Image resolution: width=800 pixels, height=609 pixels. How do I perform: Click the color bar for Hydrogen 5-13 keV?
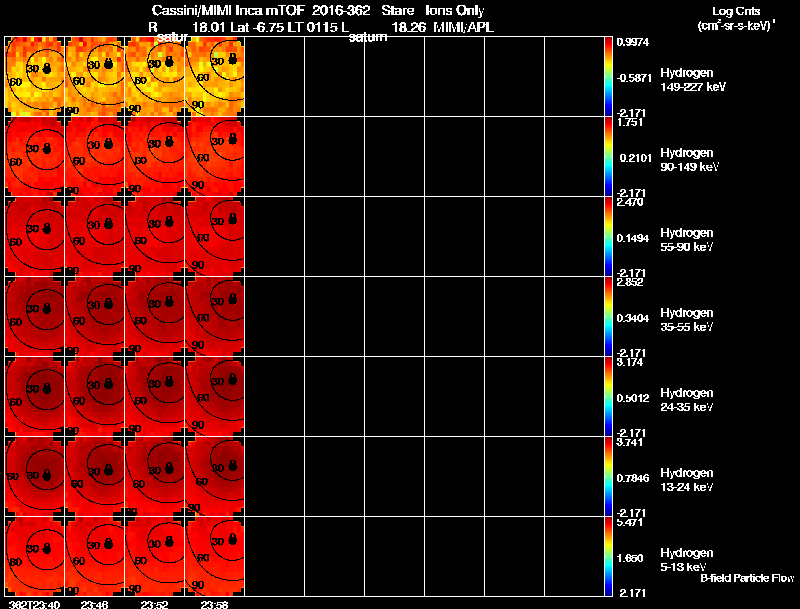pyautogui.click(x=608, y=557)
